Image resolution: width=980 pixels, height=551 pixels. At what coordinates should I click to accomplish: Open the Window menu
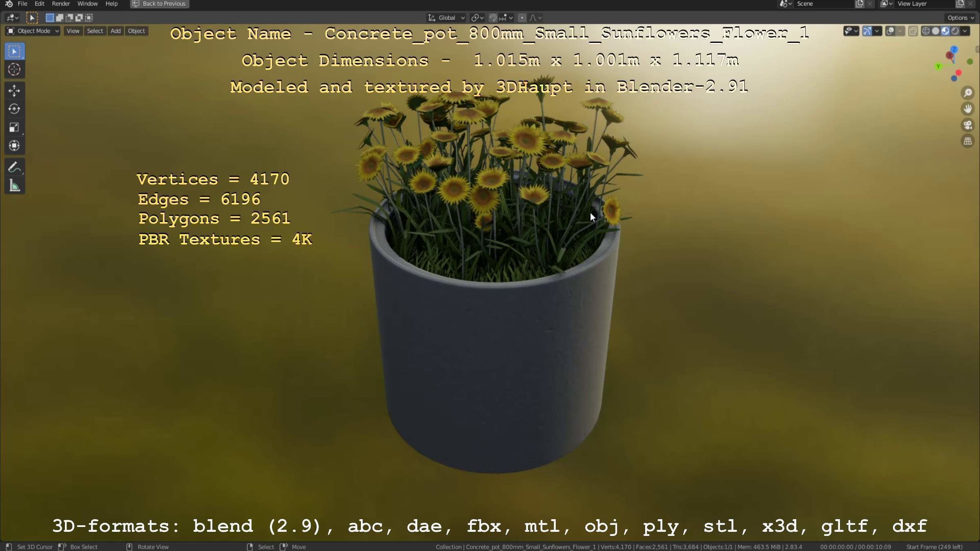(87, 4)
